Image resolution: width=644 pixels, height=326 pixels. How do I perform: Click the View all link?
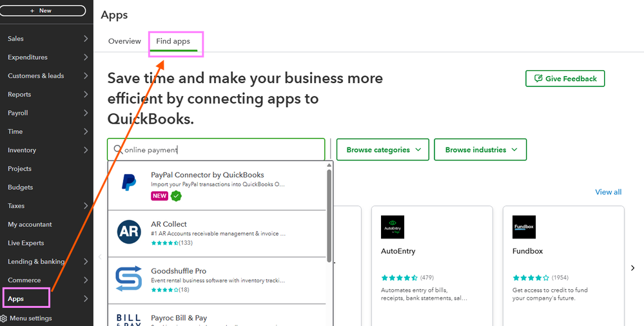[x=608, y=192]
